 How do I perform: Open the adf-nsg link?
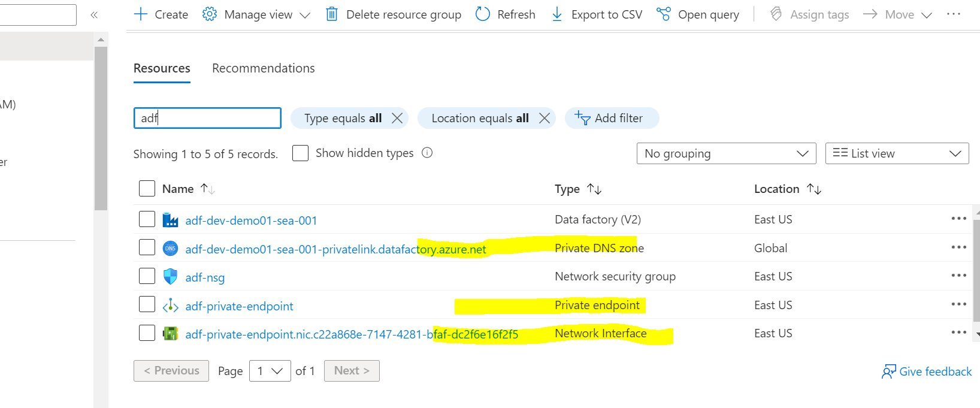point(205,277)
